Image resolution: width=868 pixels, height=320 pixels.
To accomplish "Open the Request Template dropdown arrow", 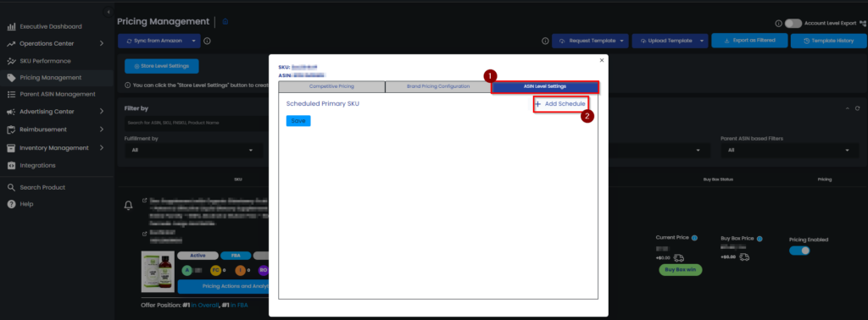I will (x=622, y=41).
